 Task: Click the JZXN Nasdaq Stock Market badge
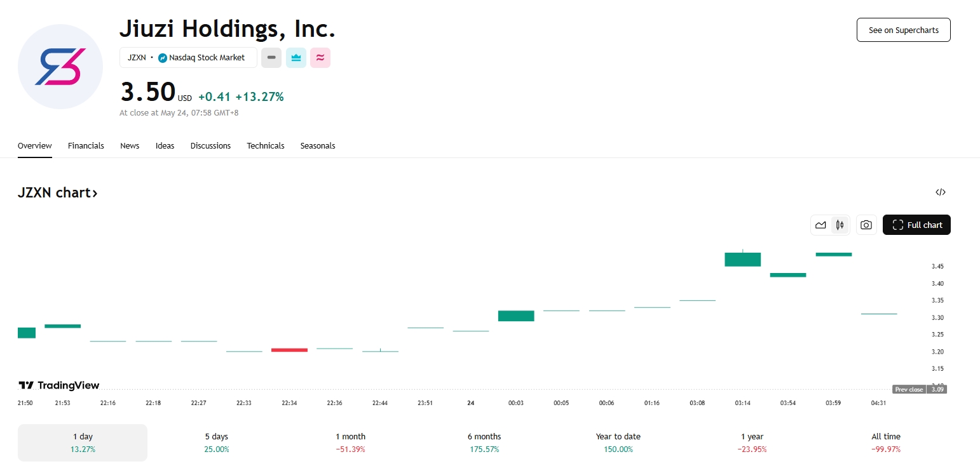coord(188,58)
